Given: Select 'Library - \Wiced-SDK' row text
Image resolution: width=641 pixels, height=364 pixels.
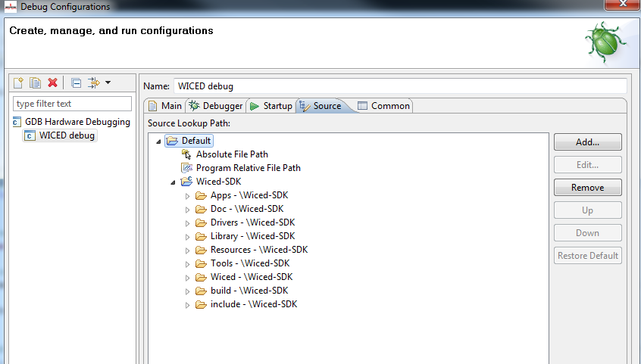Looking at the screenshot, I should (252, 236).
